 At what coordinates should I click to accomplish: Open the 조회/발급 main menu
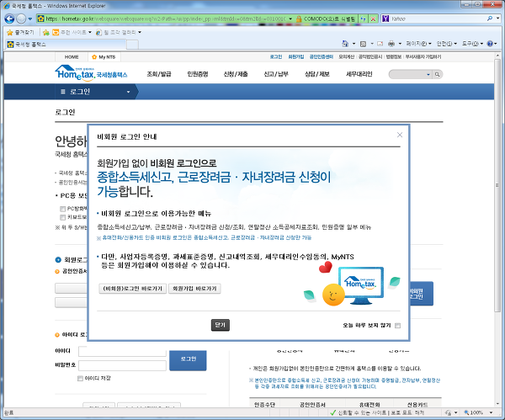click(x=159, y=74)
